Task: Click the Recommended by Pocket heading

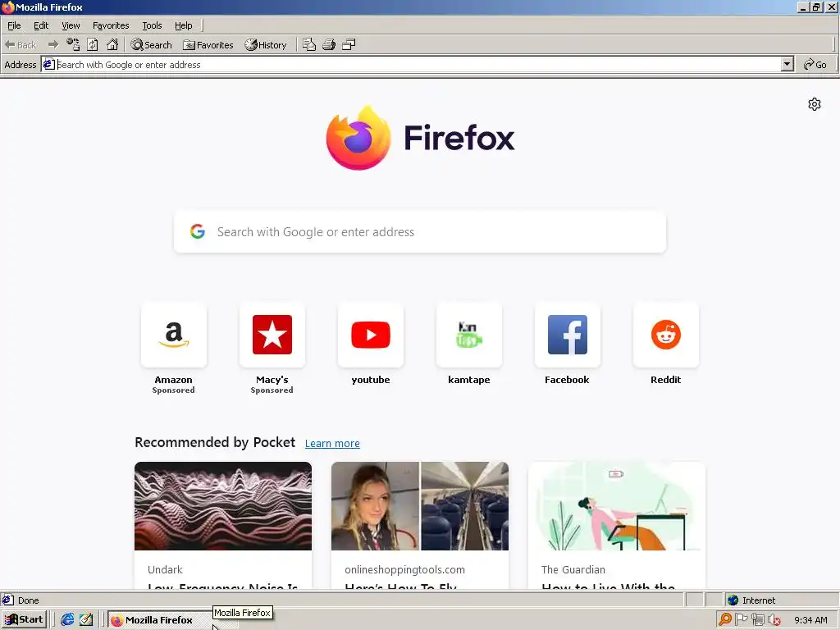Action: [215, 442]
